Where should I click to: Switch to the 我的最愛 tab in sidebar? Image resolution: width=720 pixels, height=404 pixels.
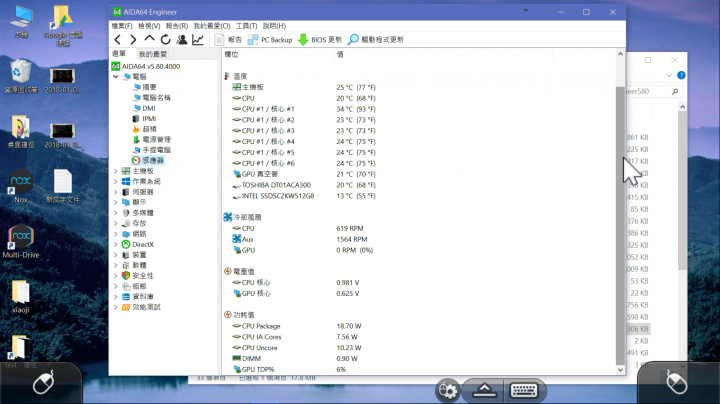(153, 54)
